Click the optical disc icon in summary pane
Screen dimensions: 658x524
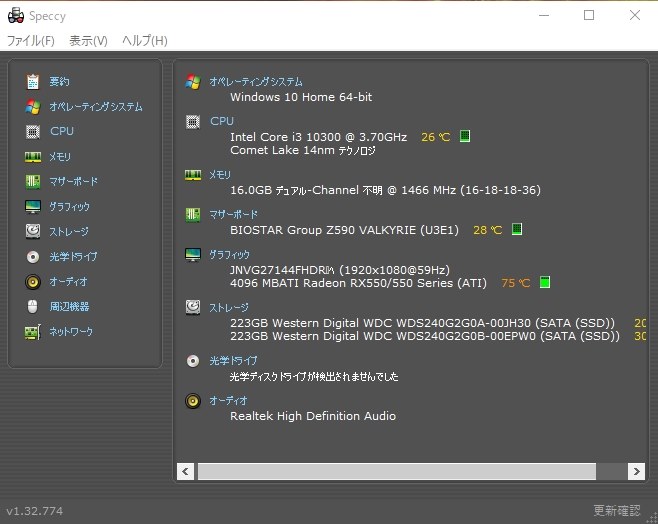[x=193, y=361]
